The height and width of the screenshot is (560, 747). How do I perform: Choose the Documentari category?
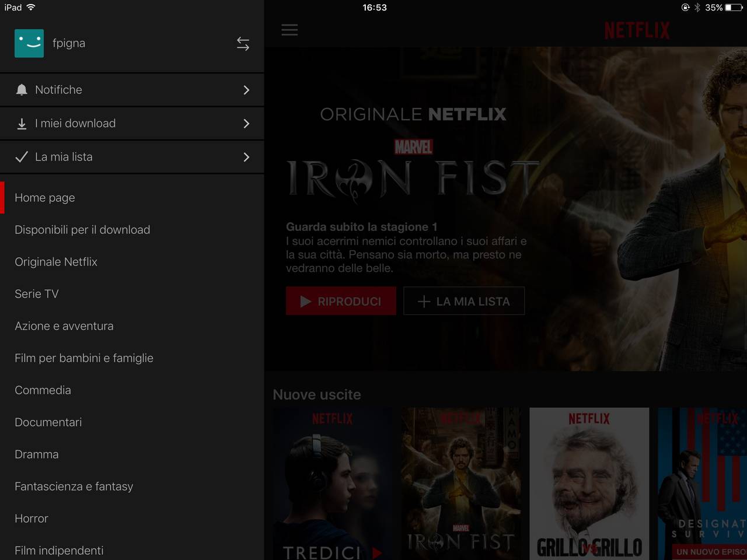[x=132, y=422]
